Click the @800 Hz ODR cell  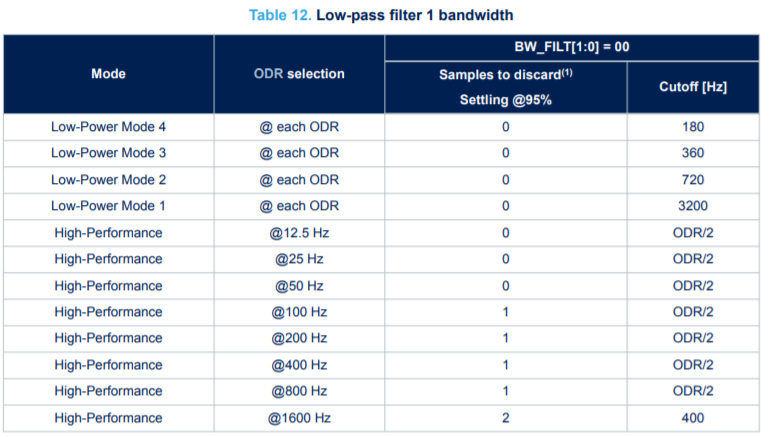[x=299, y=391]
